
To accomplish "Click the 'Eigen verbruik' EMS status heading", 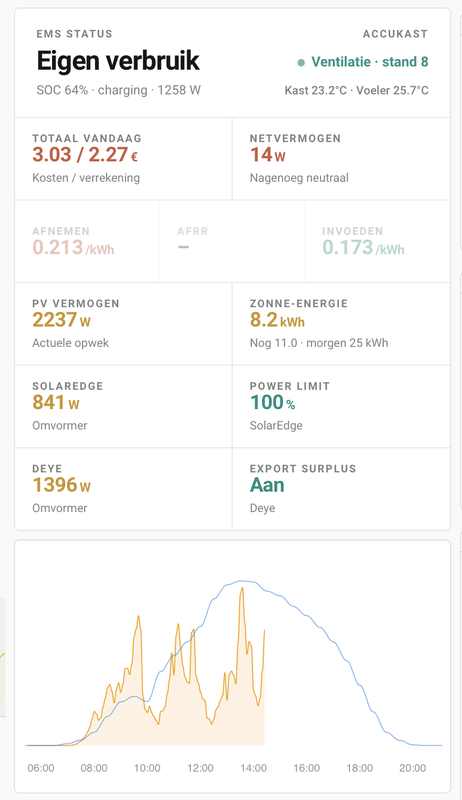I will click(118, 61).
